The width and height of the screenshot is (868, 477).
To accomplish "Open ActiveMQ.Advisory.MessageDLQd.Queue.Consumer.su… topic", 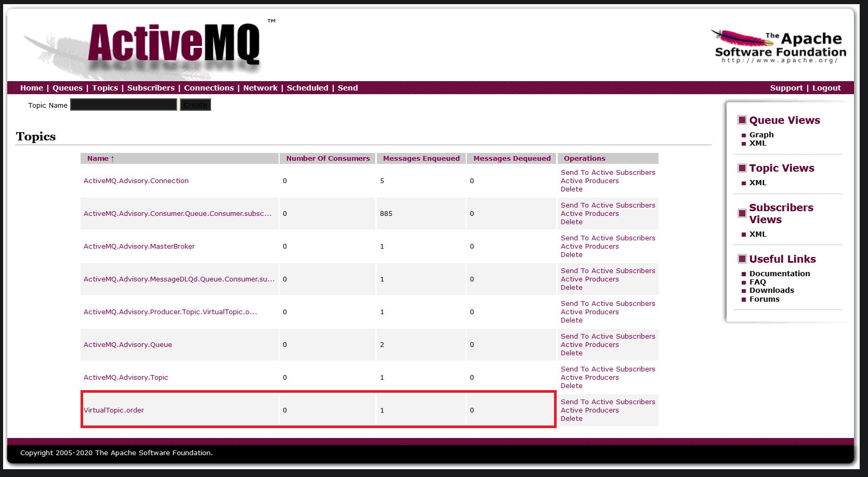I will pos(179,279).
